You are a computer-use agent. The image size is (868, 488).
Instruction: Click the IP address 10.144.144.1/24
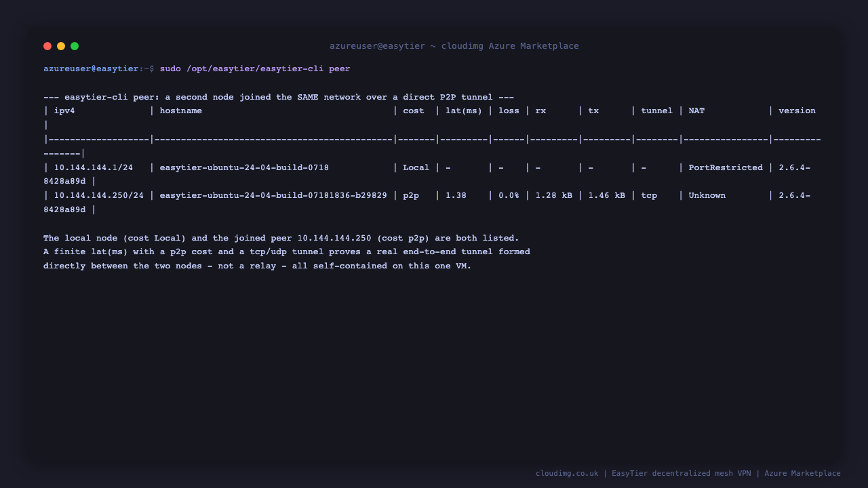(94, 167)
